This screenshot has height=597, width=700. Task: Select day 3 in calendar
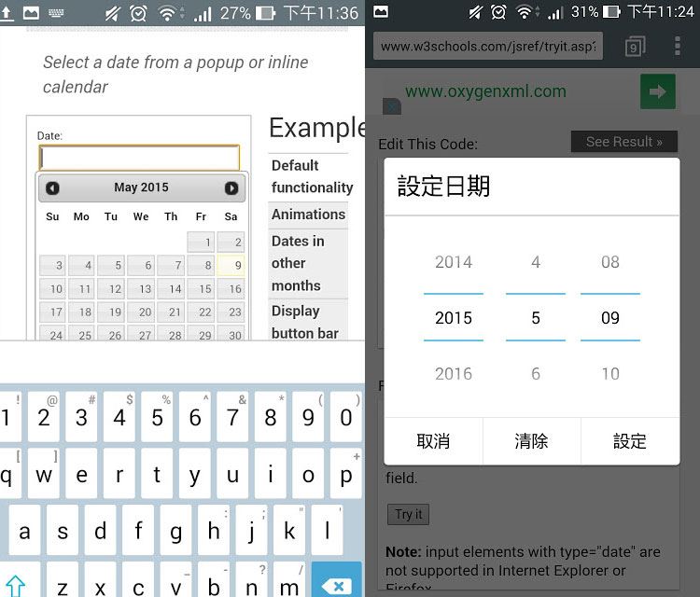coord(52,265)
